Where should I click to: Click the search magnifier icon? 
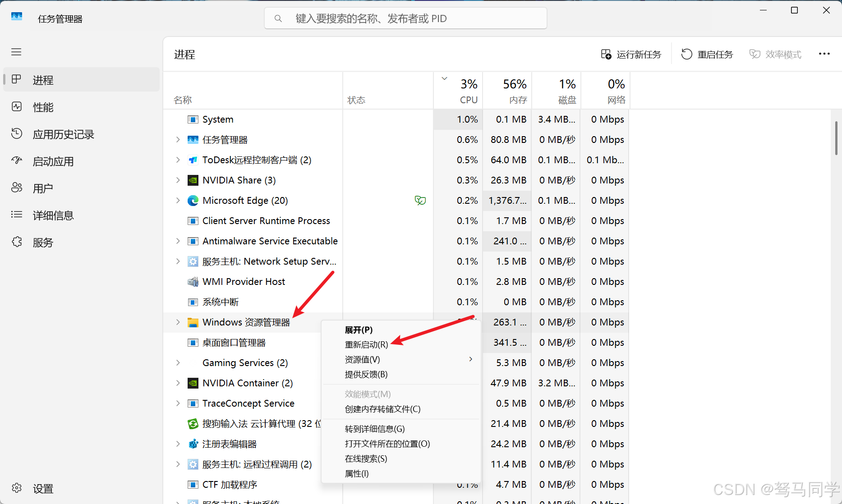pos(278,18)
